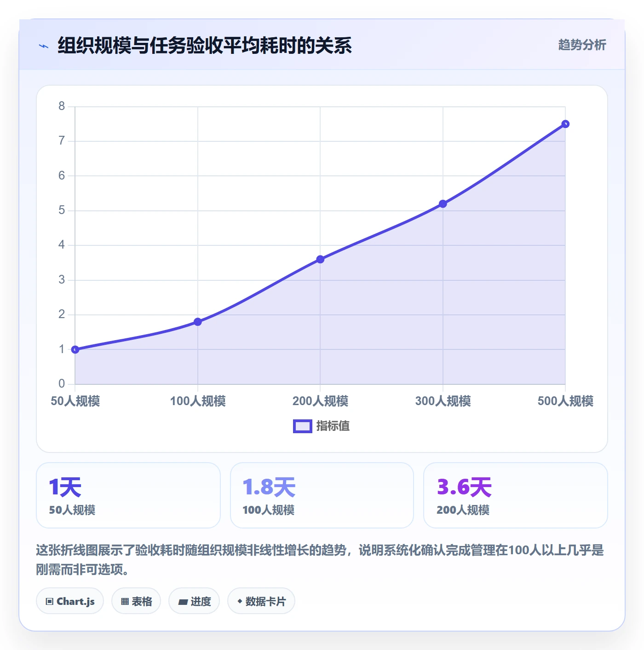644x650 pixels.
Task: Select the data point for 100人规模
Action: click(198, 322)
